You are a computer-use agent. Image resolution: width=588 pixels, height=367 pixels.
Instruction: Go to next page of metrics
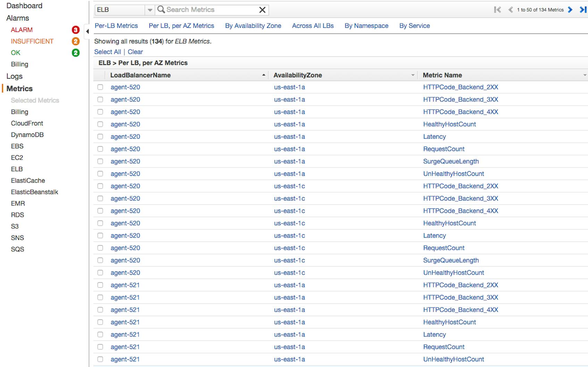(x=570, y=10)
